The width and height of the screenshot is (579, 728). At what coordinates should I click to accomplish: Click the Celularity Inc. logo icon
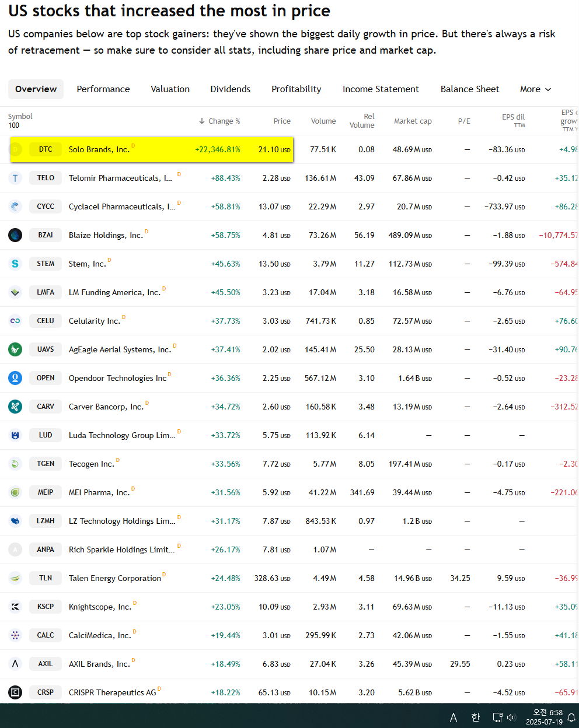click(15, 321)
